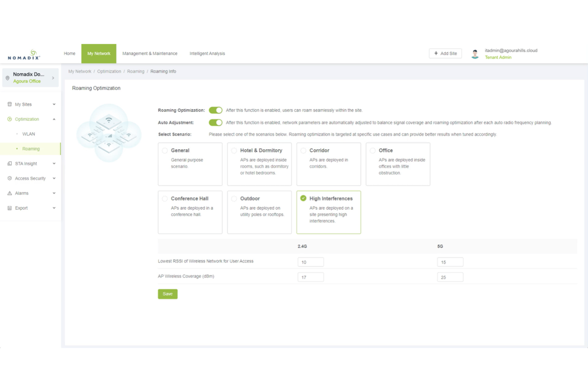Screen dimensions: 588x392
Task: Expand the Export chevron
Action: tap(54, 208)
